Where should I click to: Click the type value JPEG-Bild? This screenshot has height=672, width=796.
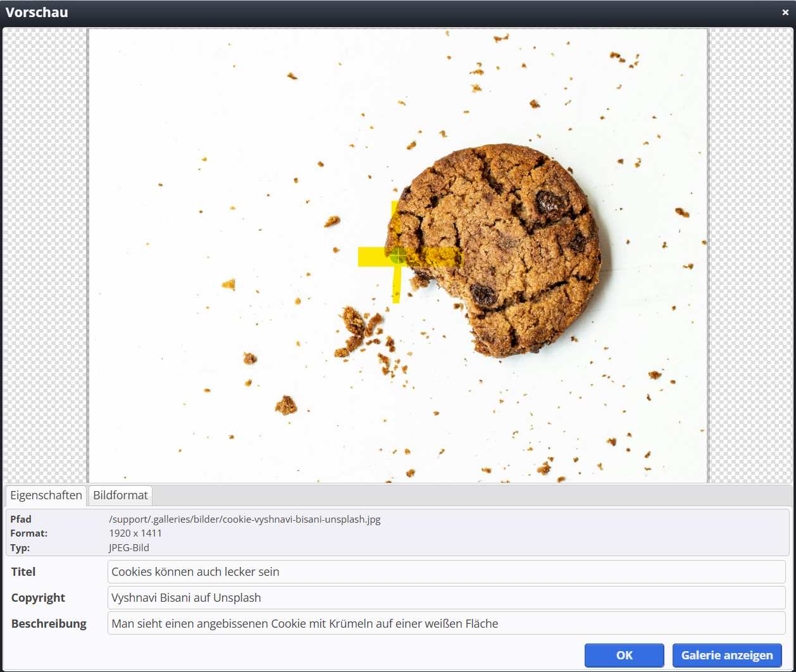[129, 548]
